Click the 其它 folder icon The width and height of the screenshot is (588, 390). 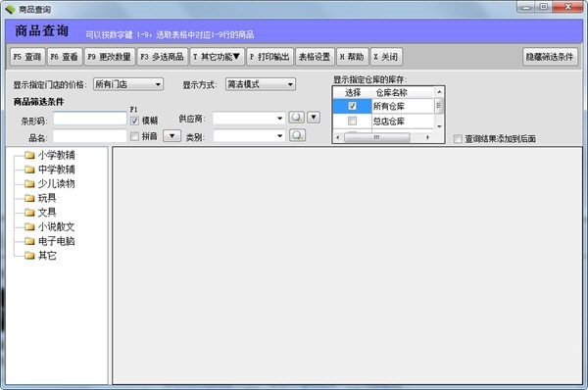(x=29, y=256)
